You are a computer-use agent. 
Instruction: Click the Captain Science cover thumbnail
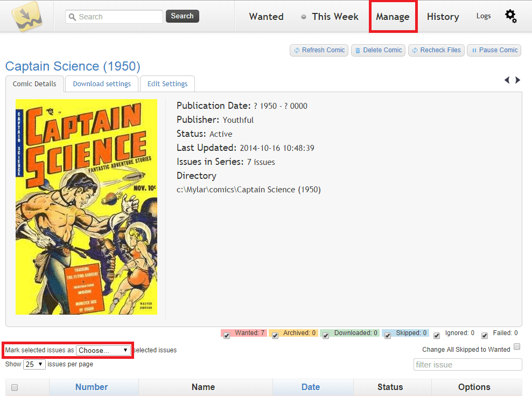(x=86, y=206)
